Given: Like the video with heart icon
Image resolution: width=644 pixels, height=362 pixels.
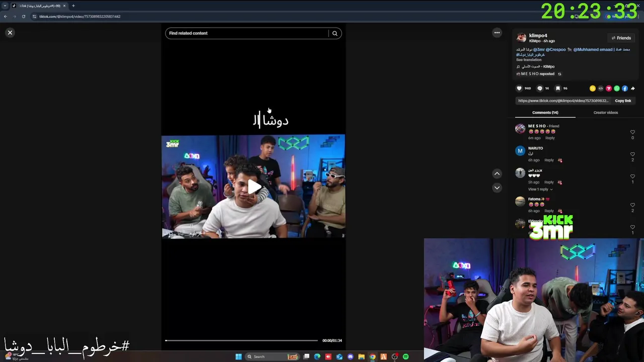Looking at the screenshot, I should click(x=519, y=88).
